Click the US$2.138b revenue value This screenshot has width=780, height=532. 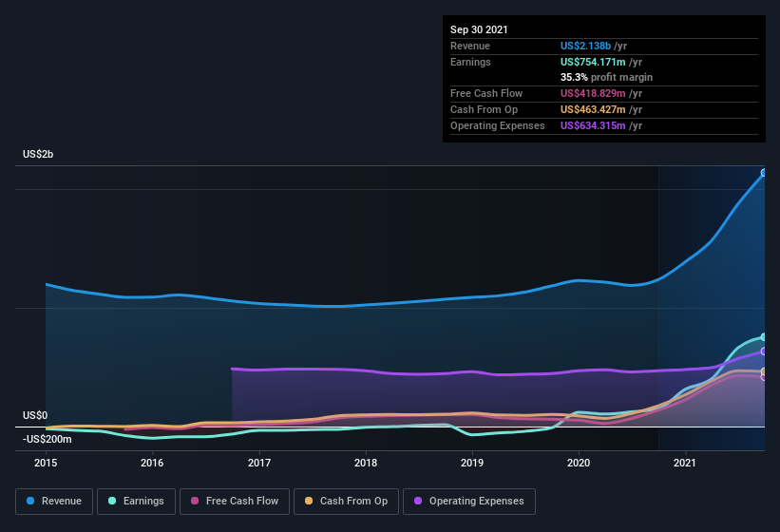tap(585, 46)
